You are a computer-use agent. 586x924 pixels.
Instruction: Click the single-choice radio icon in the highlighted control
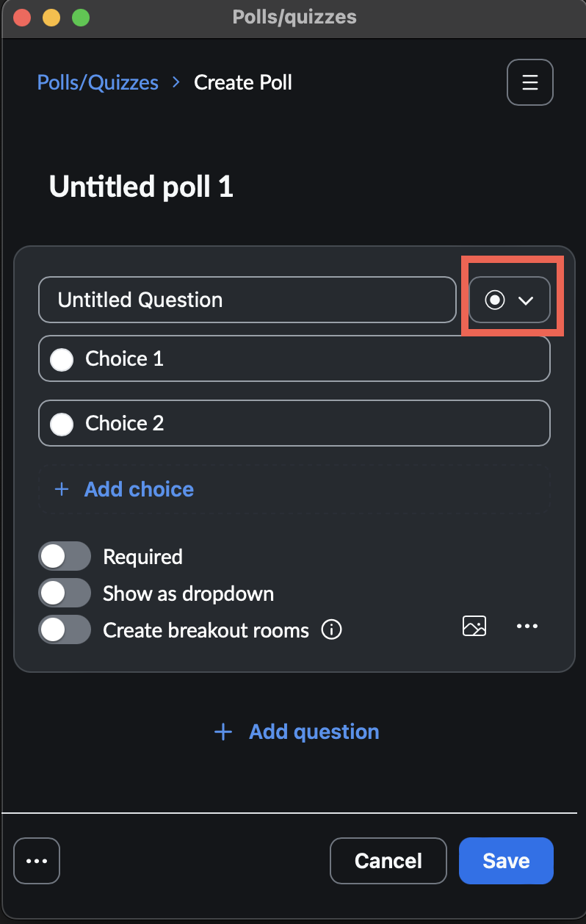[x=496, y=300]
